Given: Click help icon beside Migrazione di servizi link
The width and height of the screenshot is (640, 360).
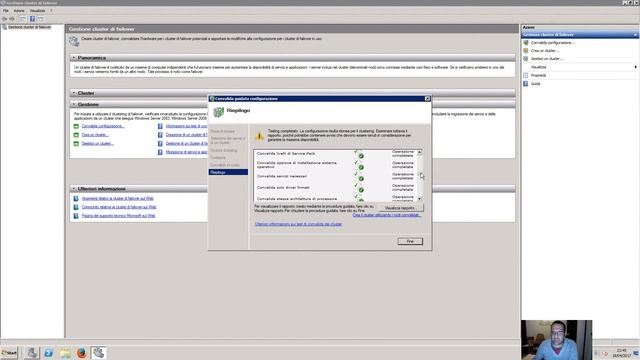Looking at the screenshot, I should [160, 152].
